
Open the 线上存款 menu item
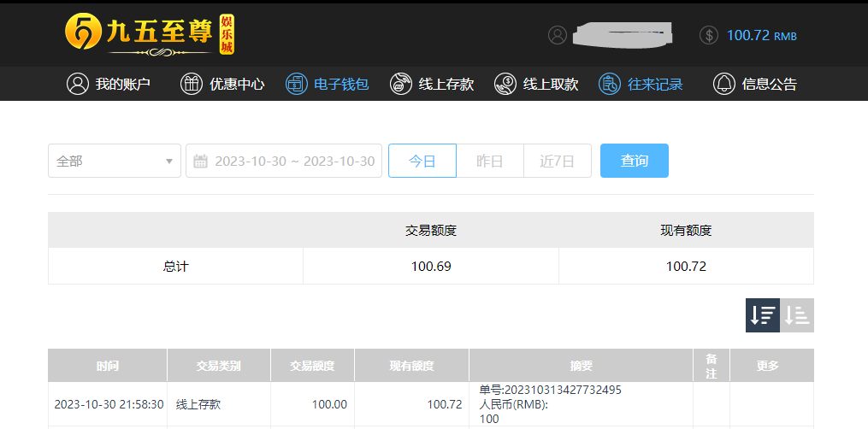[432, 84]
